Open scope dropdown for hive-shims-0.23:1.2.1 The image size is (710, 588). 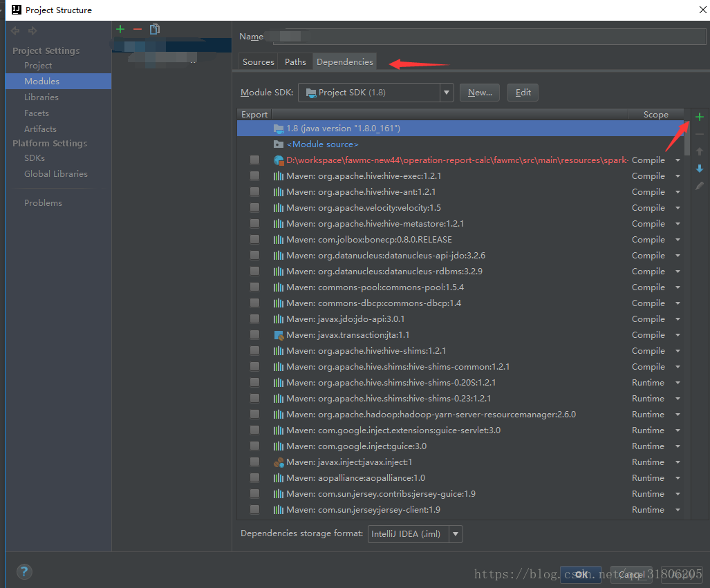click(x=678, y=399)
